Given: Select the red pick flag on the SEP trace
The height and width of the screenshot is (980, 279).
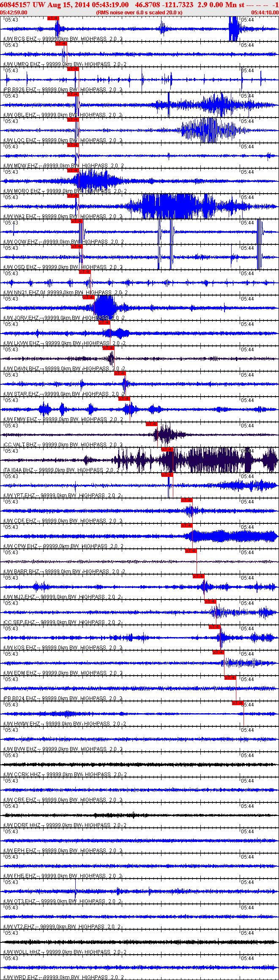Looking at the screenshot, I should (210, 602).
